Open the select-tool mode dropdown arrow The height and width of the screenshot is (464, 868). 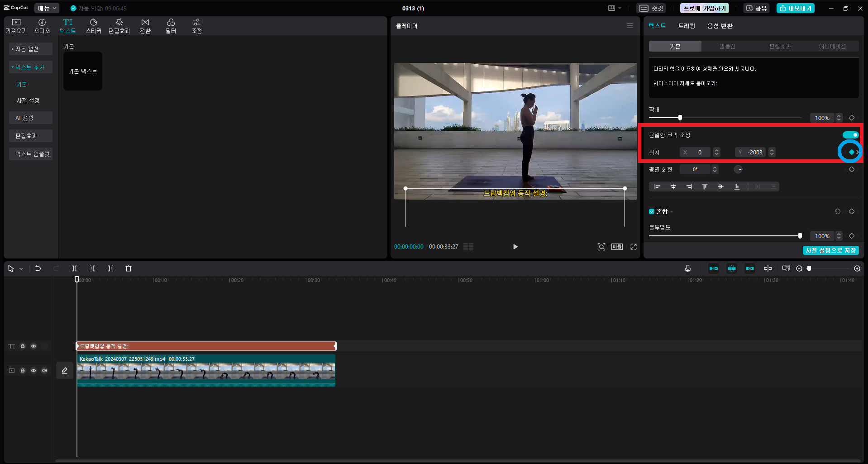[21, 269]
